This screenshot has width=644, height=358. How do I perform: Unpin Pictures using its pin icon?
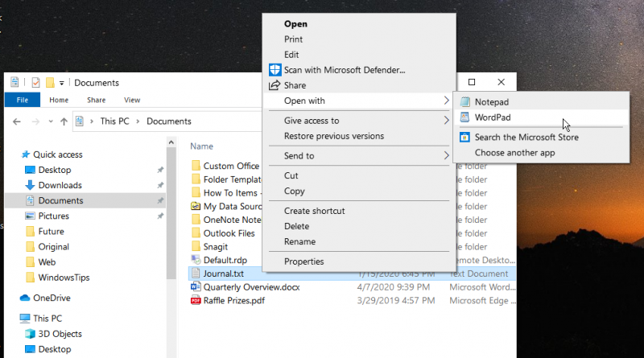pos(160,216)
